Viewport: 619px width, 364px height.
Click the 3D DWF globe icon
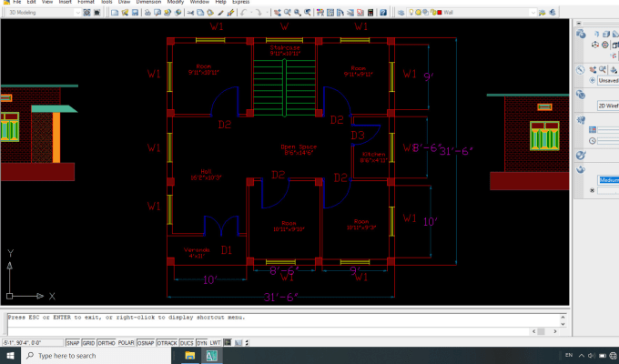[178, 13]
